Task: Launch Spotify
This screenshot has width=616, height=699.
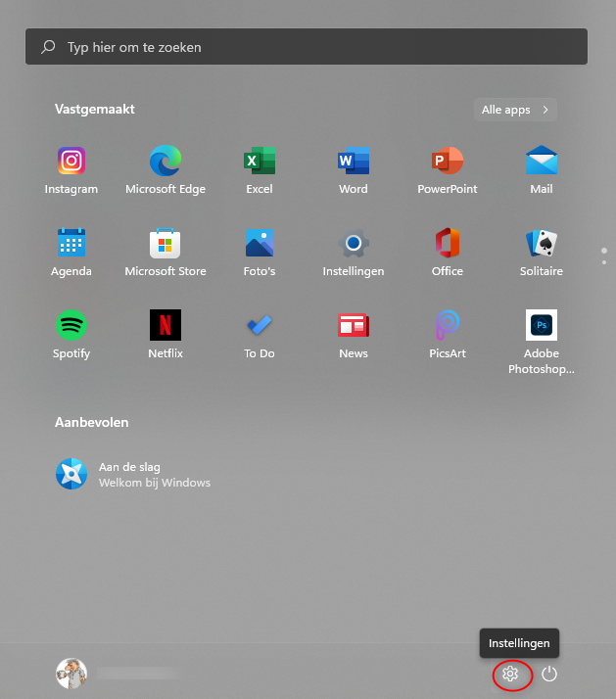Action: coord(71,335)
